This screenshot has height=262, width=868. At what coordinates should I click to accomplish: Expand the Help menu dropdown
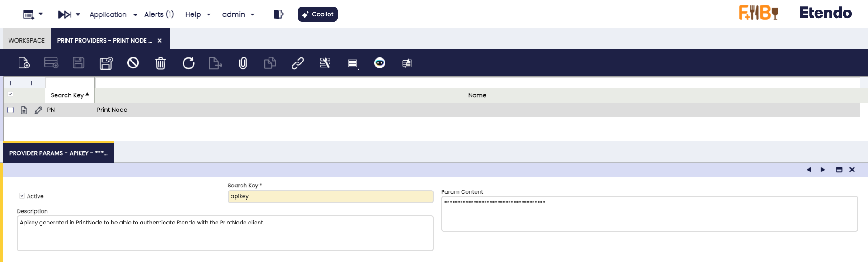198,14
